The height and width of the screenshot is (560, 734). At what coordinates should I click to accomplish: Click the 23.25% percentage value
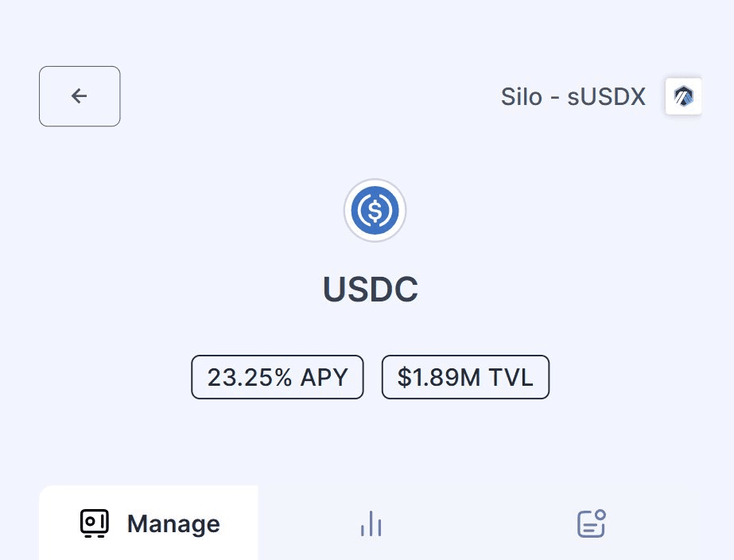(250, 377)
